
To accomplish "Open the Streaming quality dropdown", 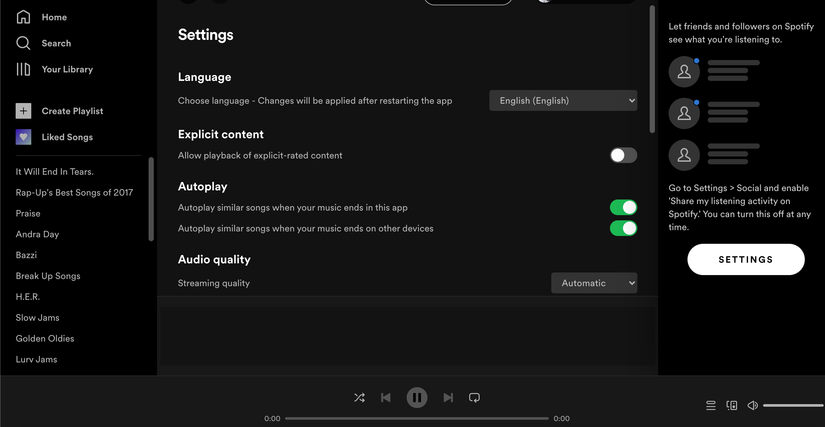I will click(x=594, y=283).
